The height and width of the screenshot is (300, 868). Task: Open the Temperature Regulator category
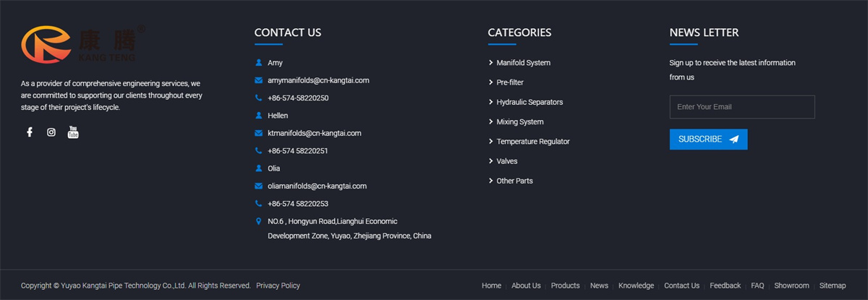pyautogui.click(x=533, y=142)
